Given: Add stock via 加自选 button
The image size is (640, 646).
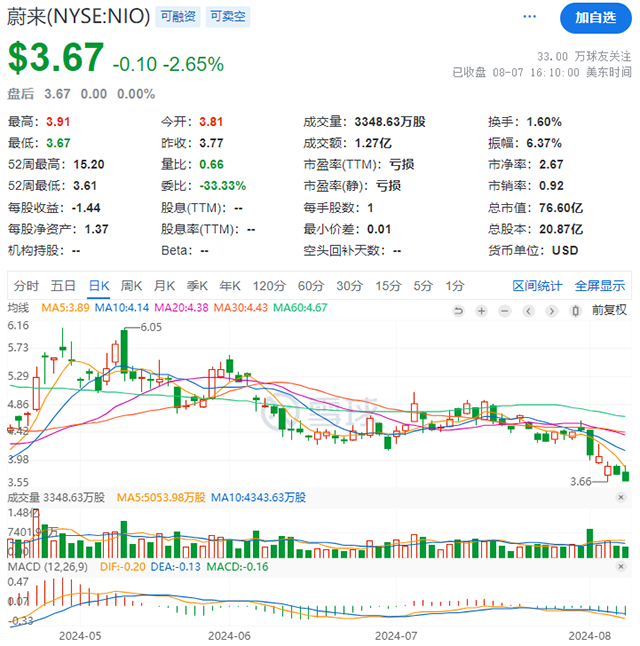Looking at the screenshot, I should (595, 18).
